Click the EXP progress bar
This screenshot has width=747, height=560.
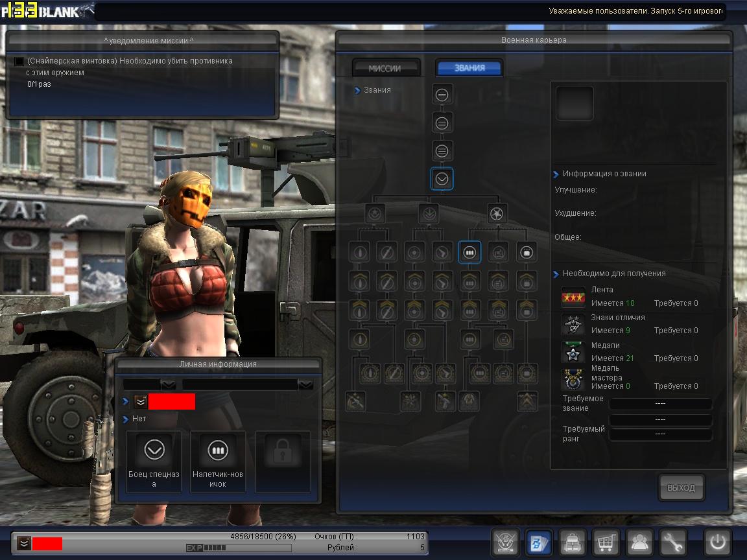point(239,548)
